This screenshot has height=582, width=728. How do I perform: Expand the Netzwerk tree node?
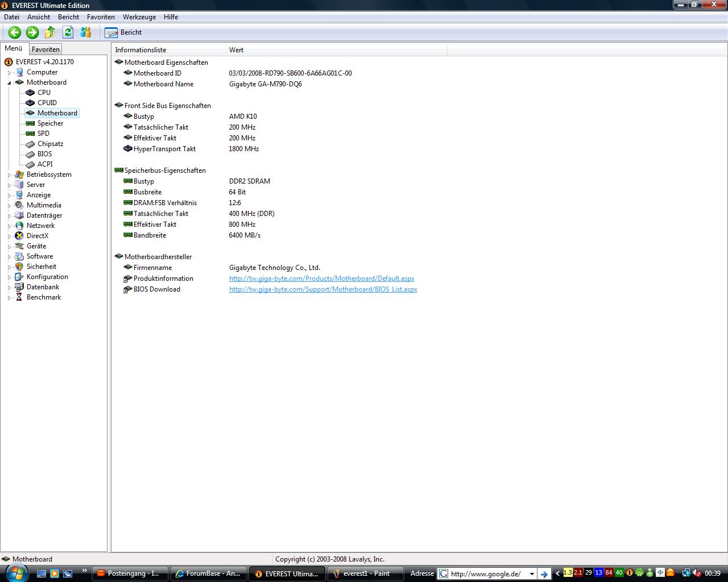(9, 226)
